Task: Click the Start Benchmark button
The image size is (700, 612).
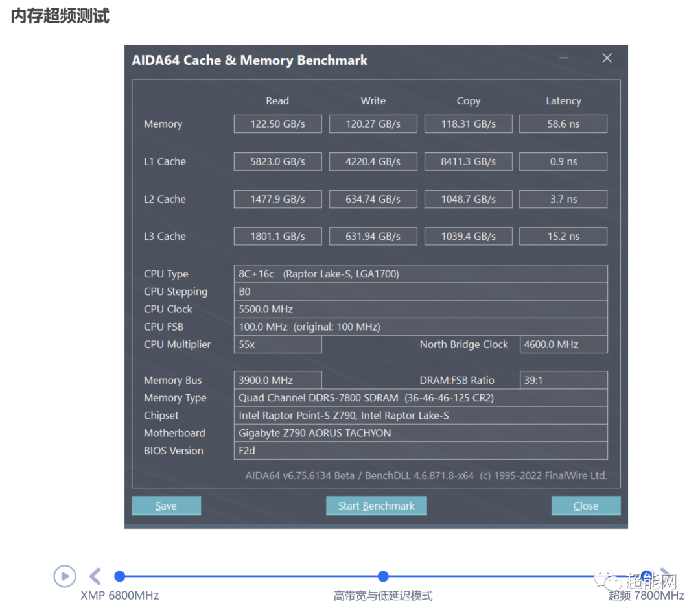Action: point(377,506)
